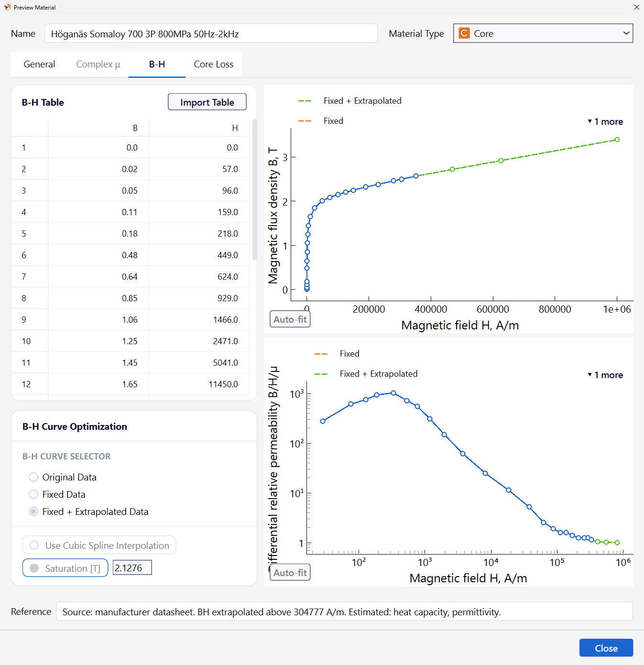Click the Import Table button
Image resolution: width=644 pixels, height=665 pixels.
[207, 102]
